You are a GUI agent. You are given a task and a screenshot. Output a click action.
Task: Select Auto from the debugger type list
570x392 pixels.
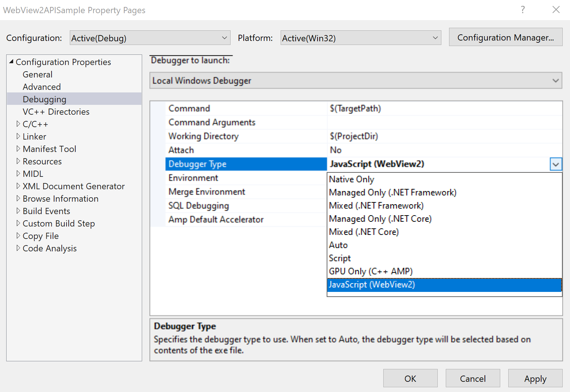point(338,245)
